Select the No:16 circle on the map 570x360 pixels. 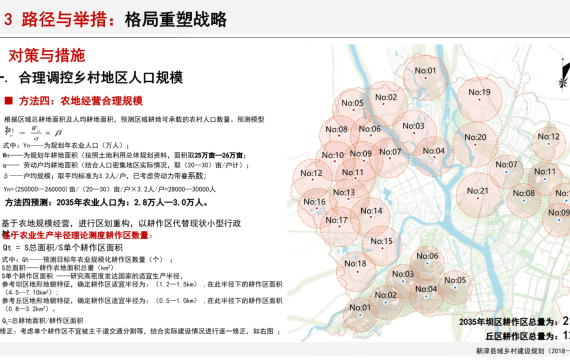[x=317, y=208]
